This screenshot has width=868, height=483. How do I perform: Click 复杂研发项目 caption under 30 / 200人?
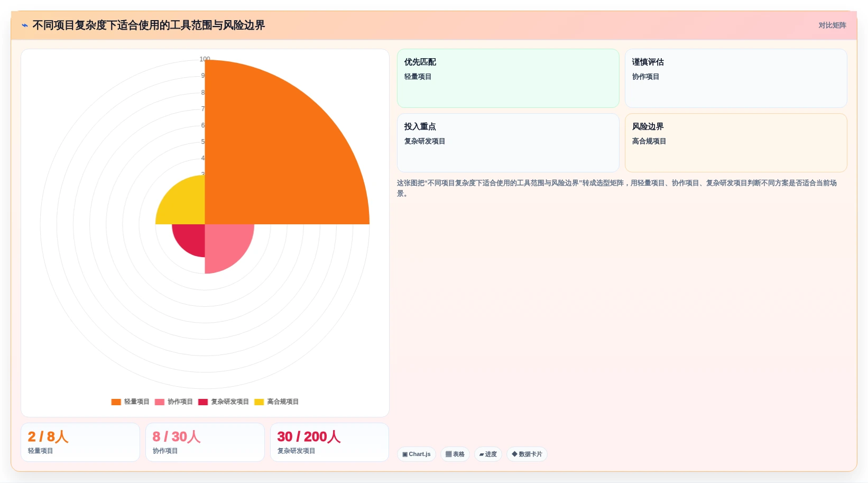(296, 451)
